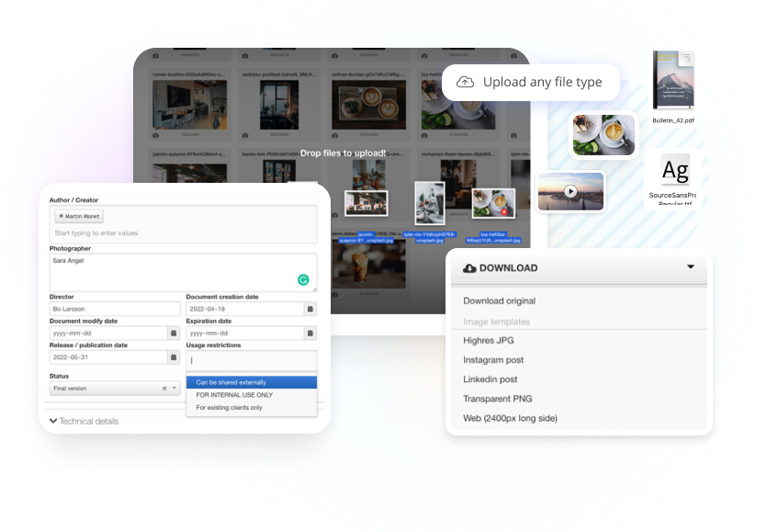Clear the Final version status value
Image resolution: width=767 pixels, height=532 pixels.
(x=164, y=388)
